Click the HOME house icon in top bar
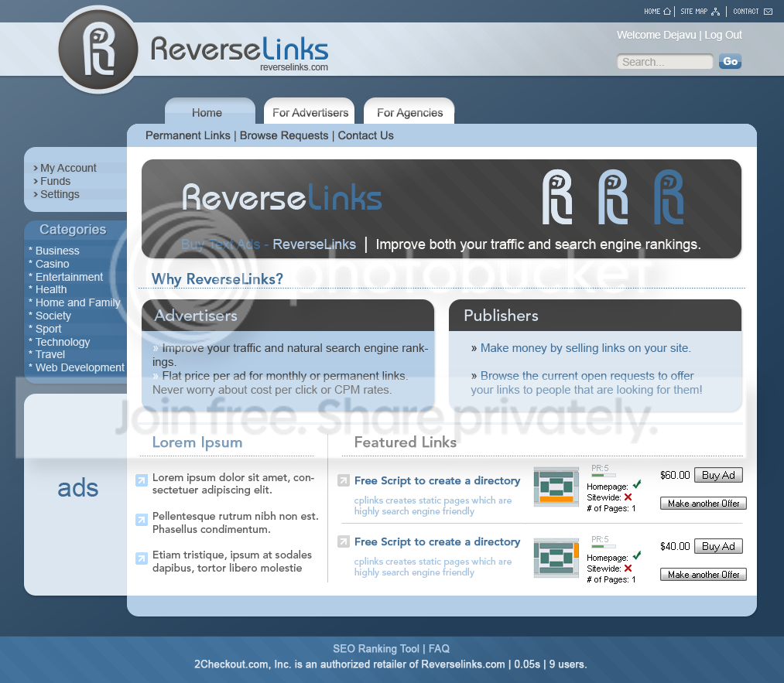Image resolution: width=784 pixels, height=683 pixels. (666, 12)
